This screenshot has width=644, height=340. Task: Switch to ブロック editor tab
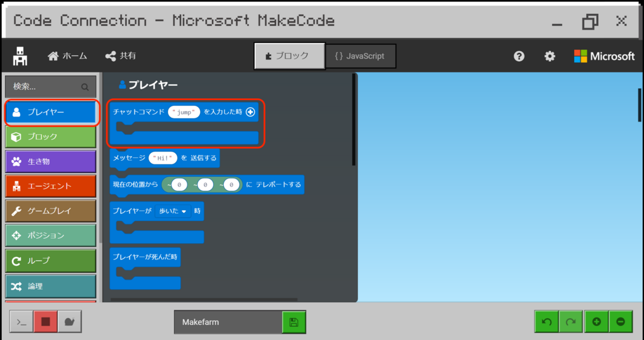[289, 56]
